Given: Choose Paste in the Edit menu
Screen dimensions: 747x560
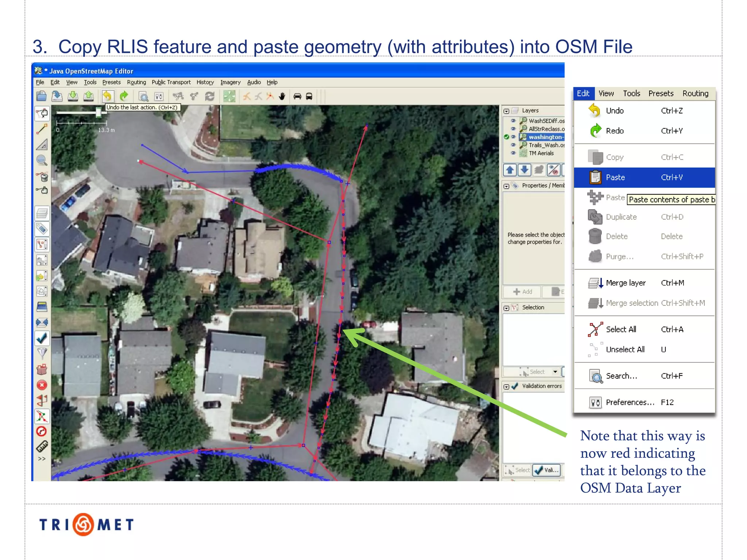Looking at the screenshot, I should tap(645, 178).
